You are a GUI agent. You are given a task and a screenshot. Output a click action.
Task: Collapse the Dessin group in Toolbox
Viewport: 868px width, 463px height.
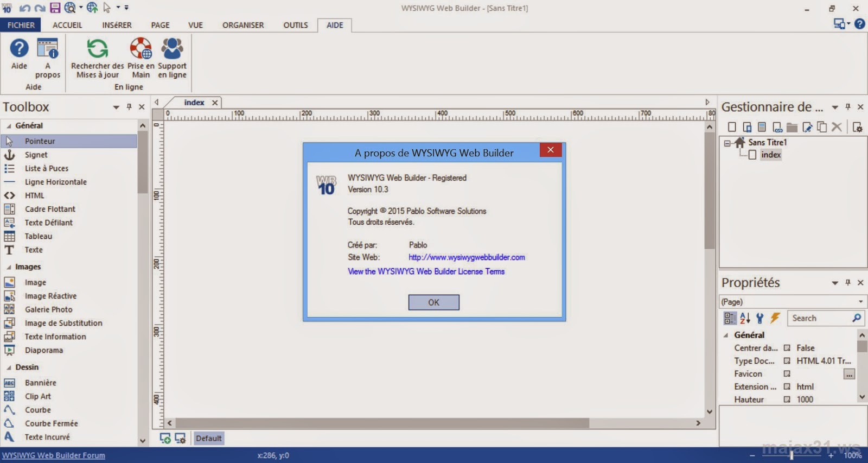coord(9,367)
